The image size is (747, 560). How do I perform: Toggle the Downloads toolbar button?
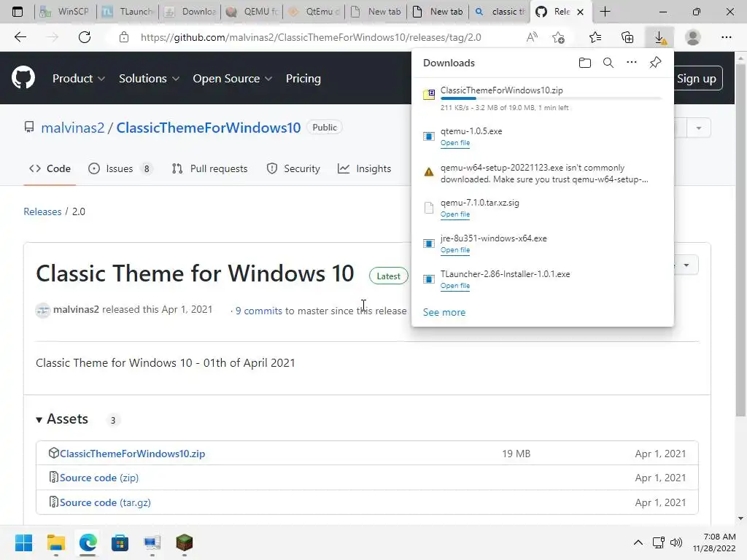pos(659,37)
